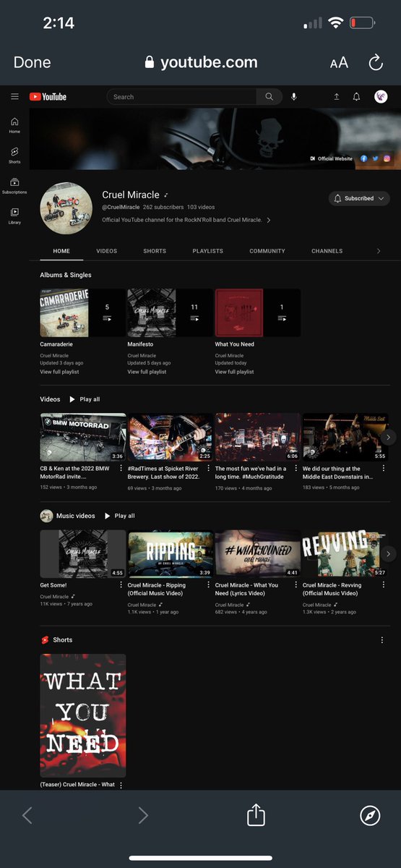This screenshot has height=868, width=401.
Task: Switch to the CHANNELS tab
Action: click(x=327, y=251)
